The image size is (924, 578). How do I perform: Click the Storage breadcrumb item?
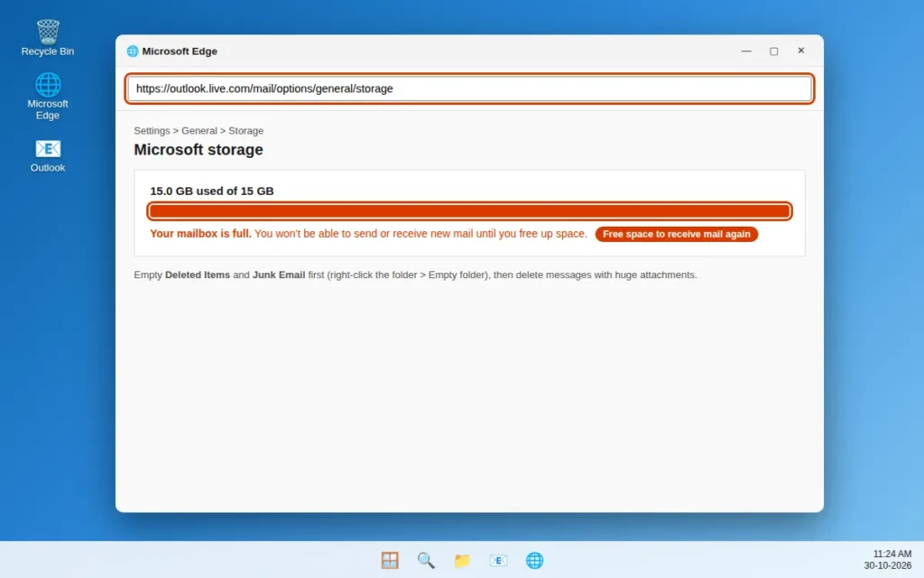(x=245, y=130)
